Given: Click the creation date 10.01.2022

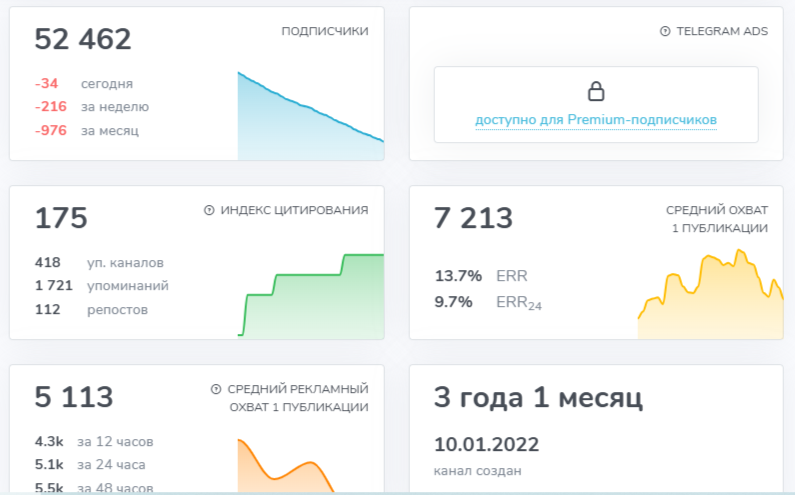Looking at the screenshot, I should [487, 445].
